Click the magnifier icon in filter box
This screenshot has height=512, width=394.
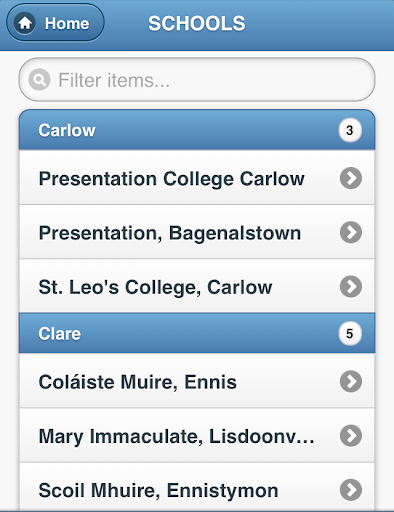[x=39, y=80]
